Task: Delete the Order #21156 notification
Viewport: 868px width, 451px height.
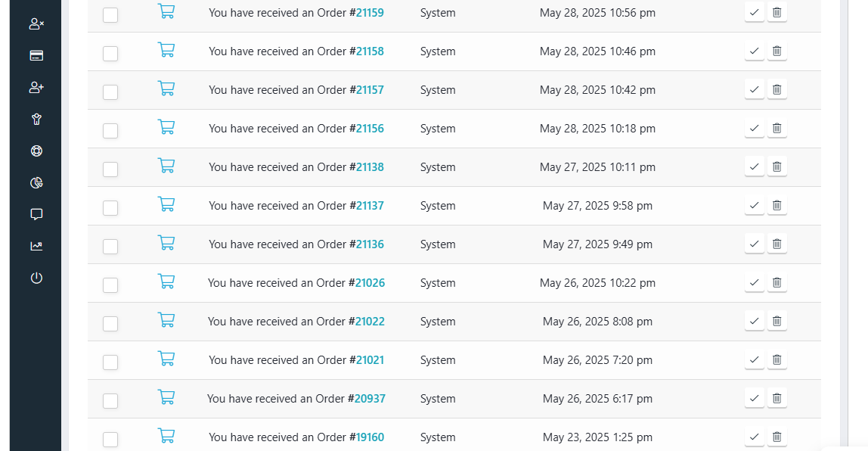Action: pyautogui.click(x=777, y=128)
